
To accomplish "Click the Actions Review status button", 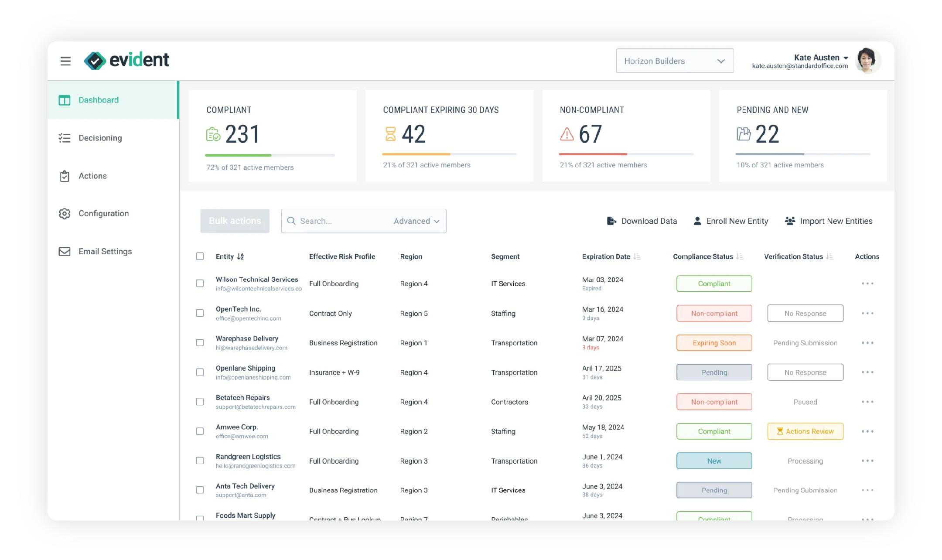I will coord(805,431).
